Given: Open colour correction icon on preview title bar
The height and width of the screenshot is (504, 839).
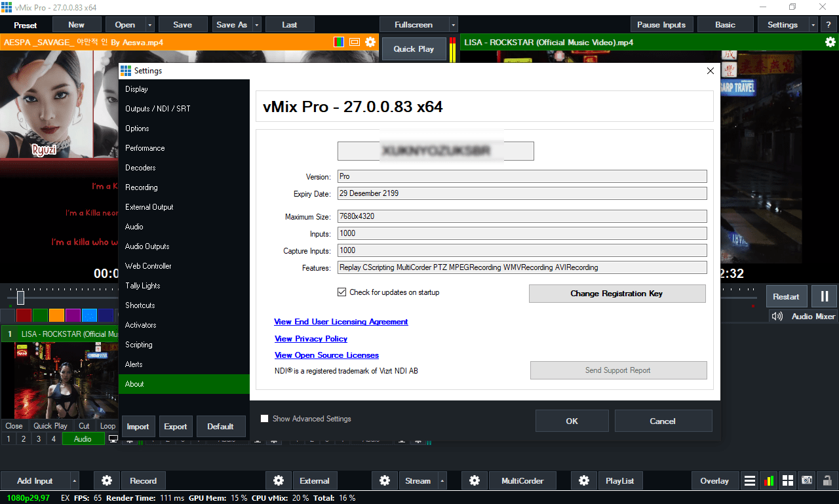Looking at the screenshot, I should [x=339, y=42].
